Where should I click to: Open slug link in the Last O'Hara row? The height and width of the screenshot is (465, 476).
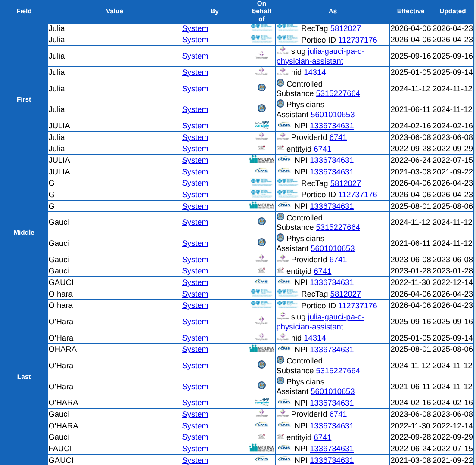click(320, 322)
